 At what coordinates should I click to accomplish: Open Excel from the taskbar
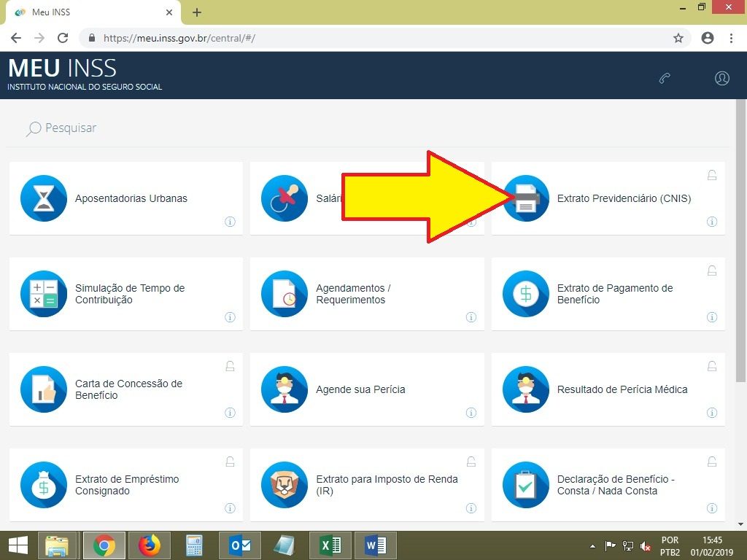(x=330, y=545)
